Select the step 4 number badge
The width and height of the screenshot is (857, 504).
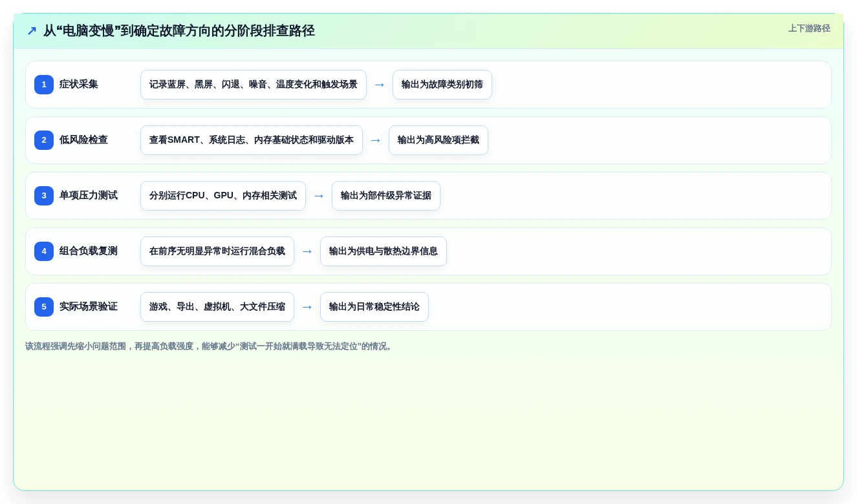point(44,251)
